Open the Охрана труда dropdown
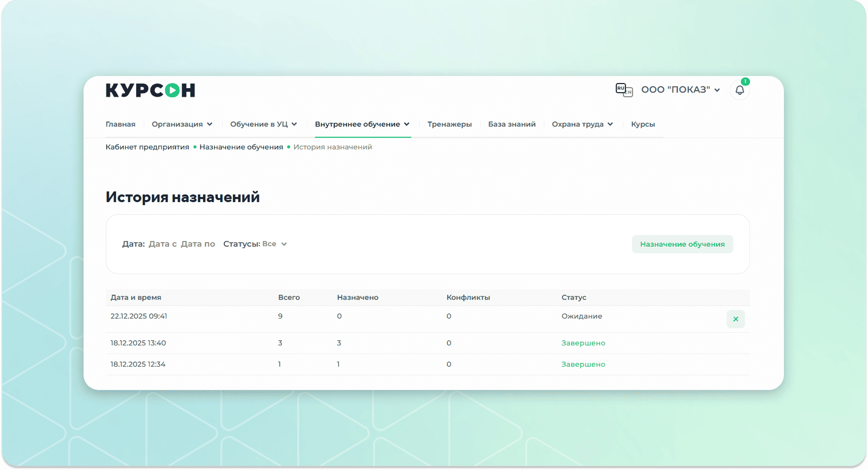 (582, 124)
